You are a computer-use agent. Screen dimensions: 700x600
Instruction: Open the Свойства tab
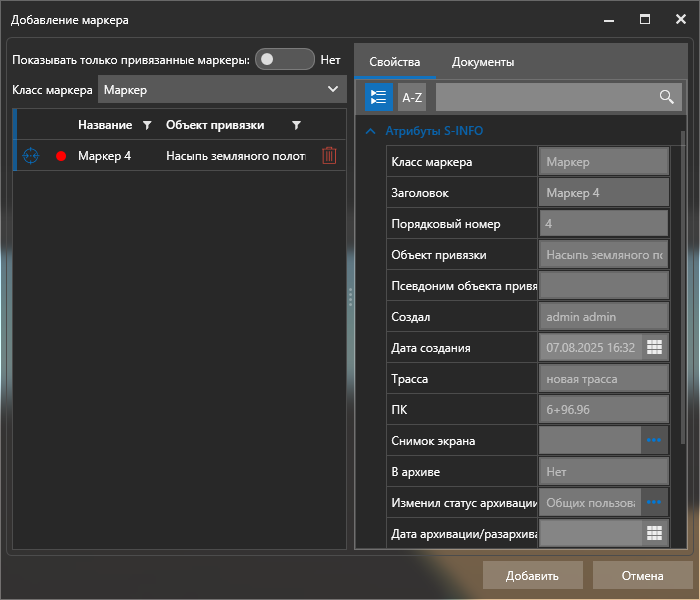(x=394, y=62)
